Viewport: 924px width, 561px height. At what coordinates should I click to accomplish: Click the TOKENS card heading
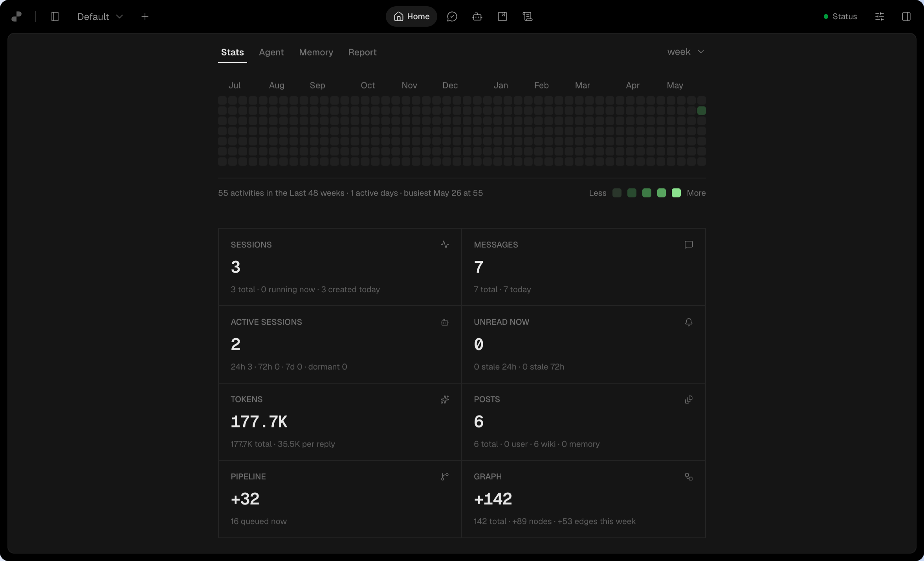[247, 400]
